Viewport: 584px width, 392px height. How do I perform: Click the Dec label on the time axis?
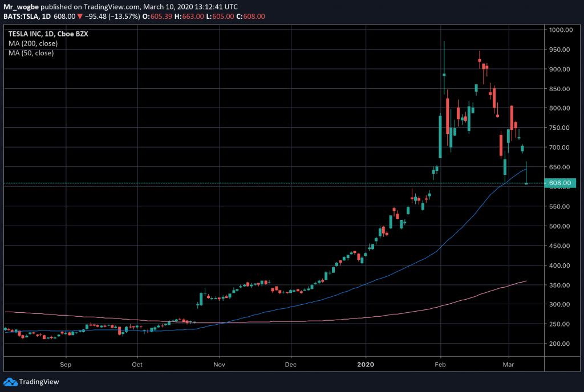[291, 364]
